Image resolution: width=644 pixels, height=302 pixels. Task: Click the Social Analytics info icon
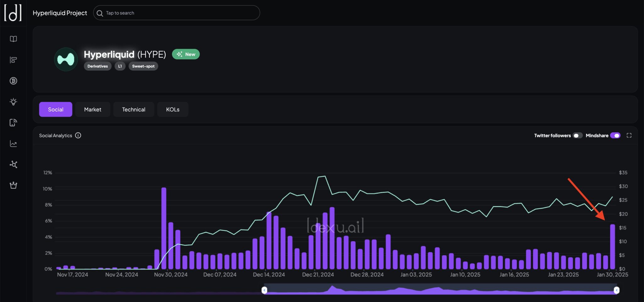click(78, 135)
